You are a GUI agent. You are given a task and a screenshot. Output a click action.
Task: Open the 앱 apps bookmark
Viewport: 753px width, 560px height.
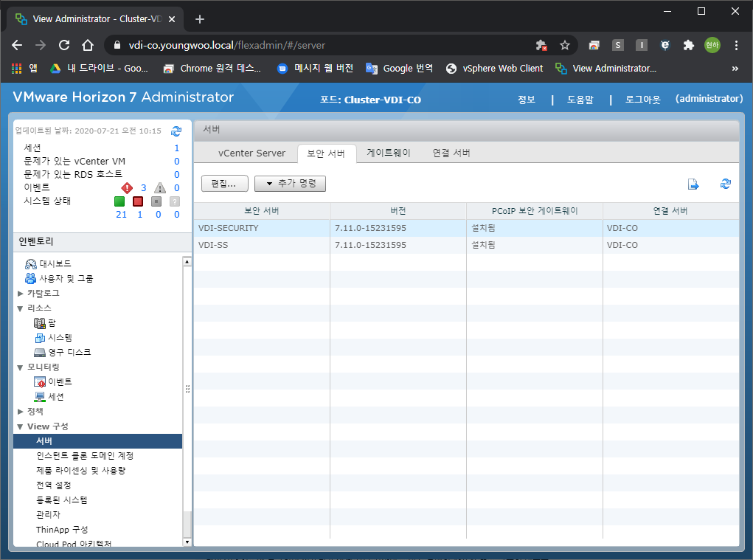tap(24, 68)
